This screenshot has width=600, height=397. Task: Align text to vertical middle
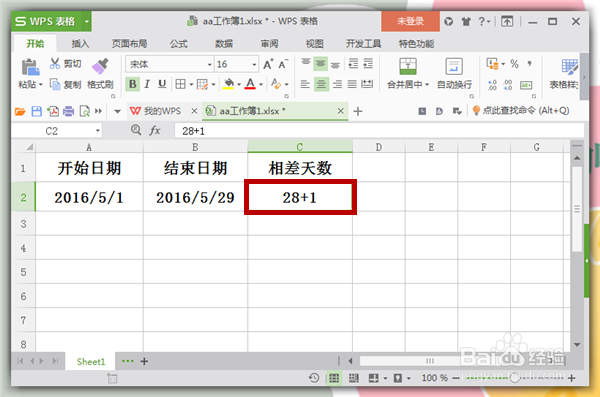tap(320, 64)
